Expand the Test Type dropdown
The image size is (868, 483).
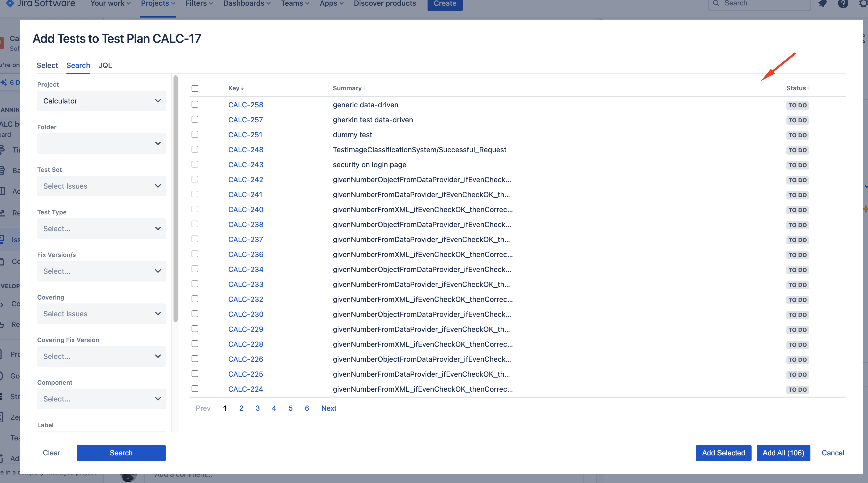(x=101, y=228)
